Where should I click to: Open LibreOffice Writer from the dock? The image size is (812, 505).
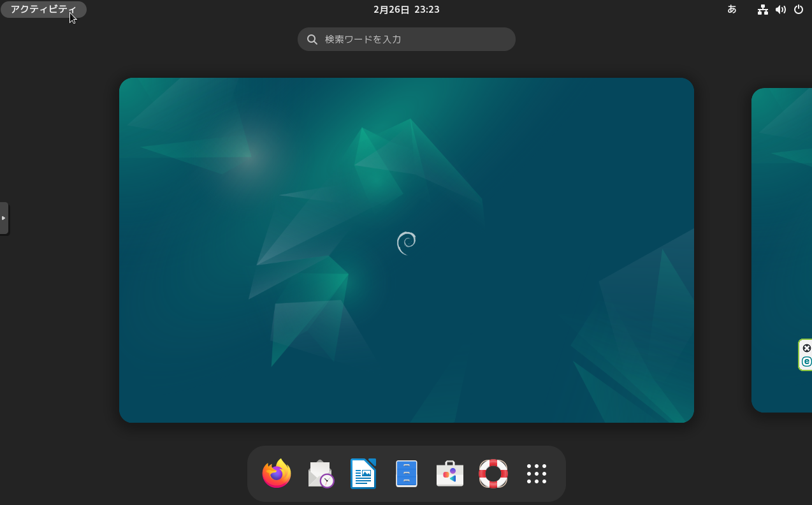(x=363, y=474)
